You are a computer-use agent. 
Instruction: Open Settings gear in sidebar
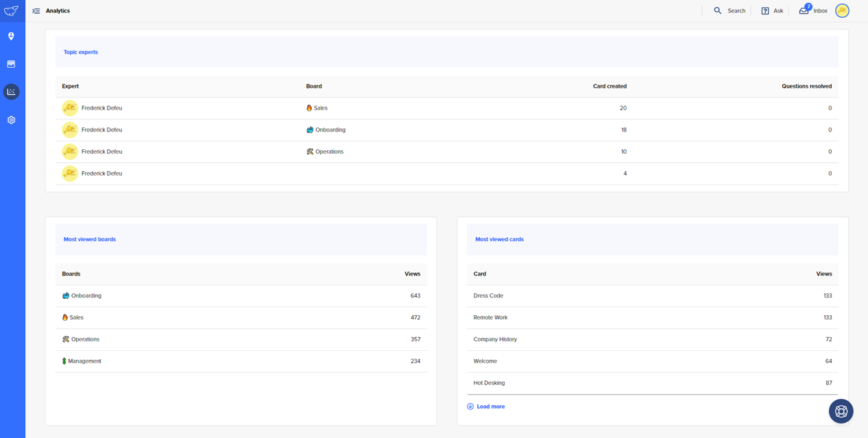pos(11,120)
